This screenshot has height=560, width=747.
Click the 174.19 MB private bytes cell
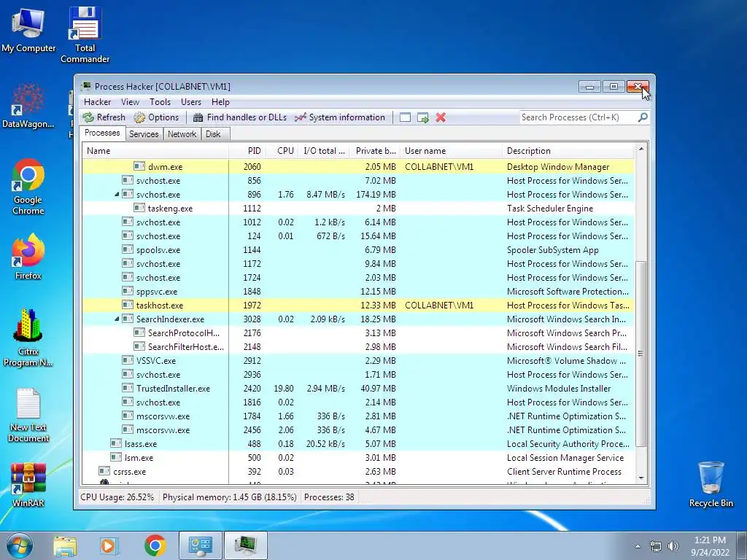[376, 195]
